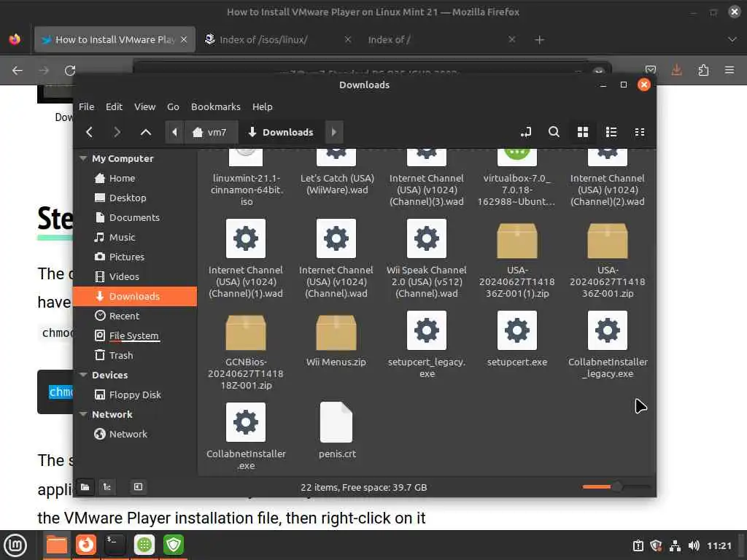
Task: Go forward in file manager history
Action: tap(117, 132)
